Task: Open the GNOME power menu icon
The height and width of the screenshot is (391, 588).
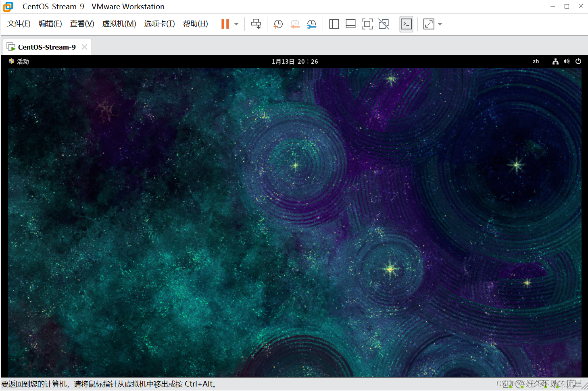Action: coord(578,61)
